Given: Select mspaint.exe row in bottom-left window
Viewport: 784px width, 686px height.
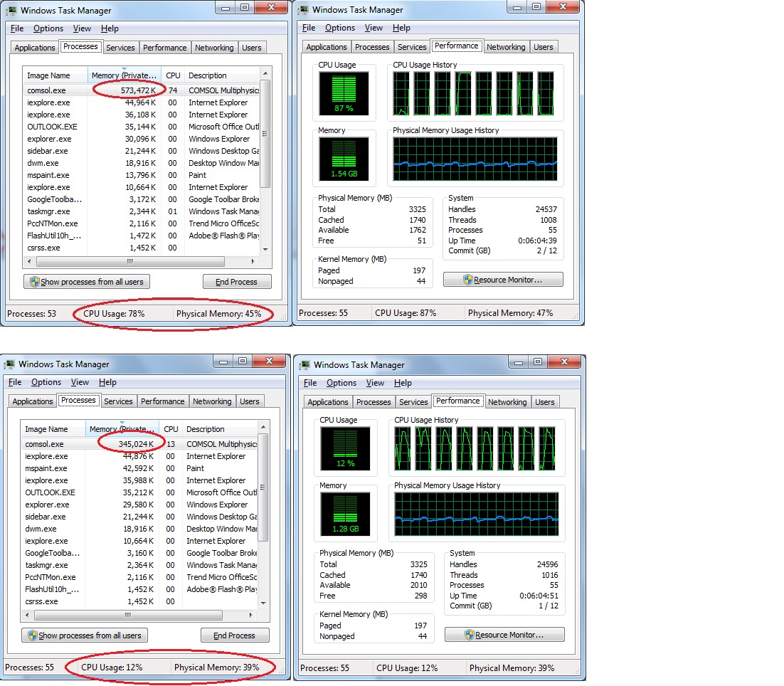Looking at the screenshot, I should pos(139,468).
